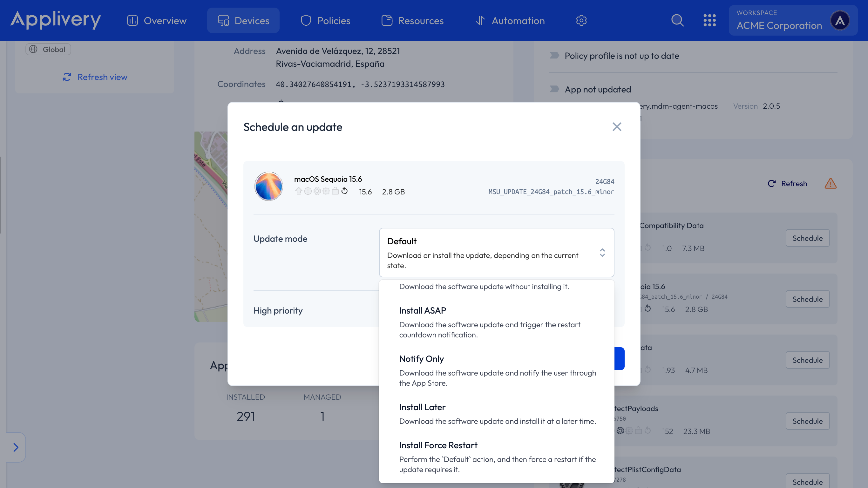The width and height of the screenshot is (868, 488).
Task: Click the software updates Refresh button
Action: [787, 184]
